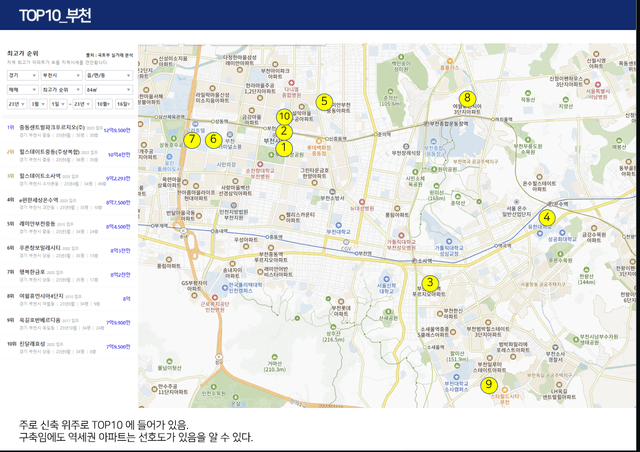640x452 pixels.
Task: Click the 9억2,293만 price value
Action: (118, 178)
